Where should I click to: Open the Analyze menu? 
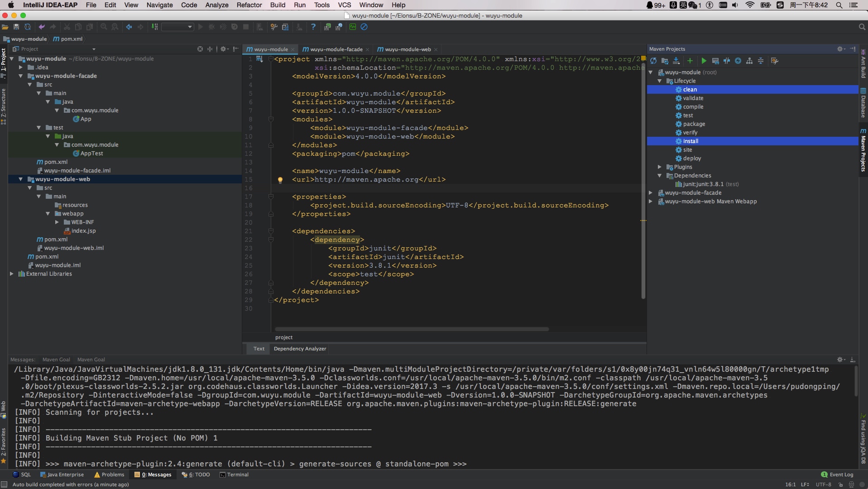[x=217, y=5]
